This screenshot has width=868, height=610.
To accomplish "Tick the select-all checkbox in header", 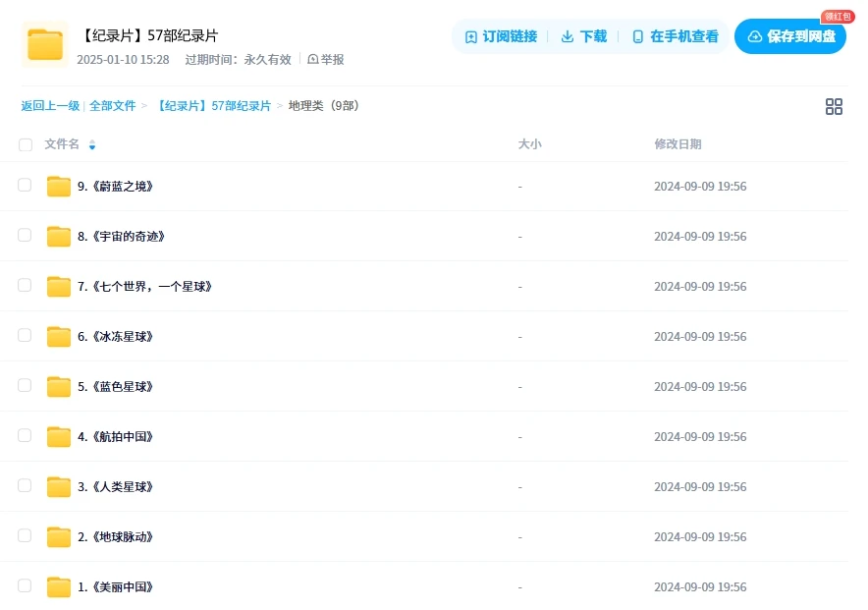I will click(26, 145).
